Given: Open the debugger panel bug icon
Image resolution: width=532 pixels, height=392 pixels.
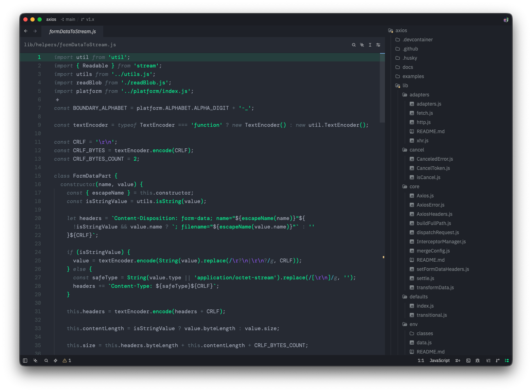Looking at the screenshot, I should [x=478, y=361].
